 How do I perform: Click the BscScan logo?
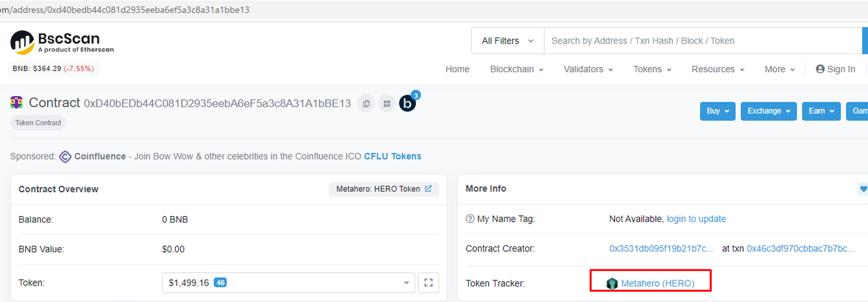pyautogui.click(x=62, y=42)
